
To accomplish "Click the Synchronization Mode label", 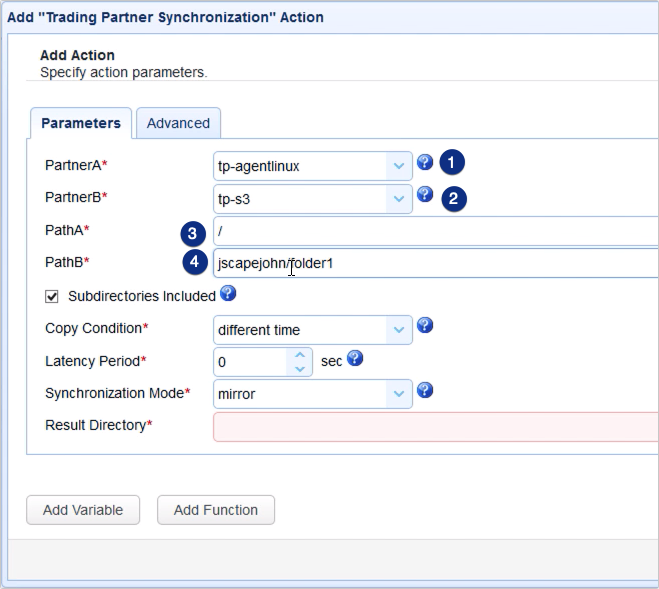I will pyautogui.click(x=118, y=393).
